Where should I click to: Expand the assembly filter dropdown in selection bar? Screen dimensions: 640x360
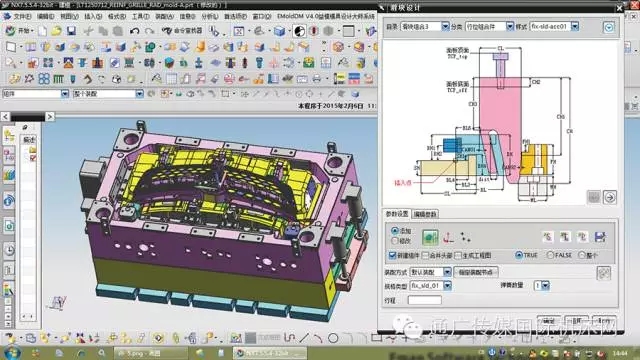(139, 94)
